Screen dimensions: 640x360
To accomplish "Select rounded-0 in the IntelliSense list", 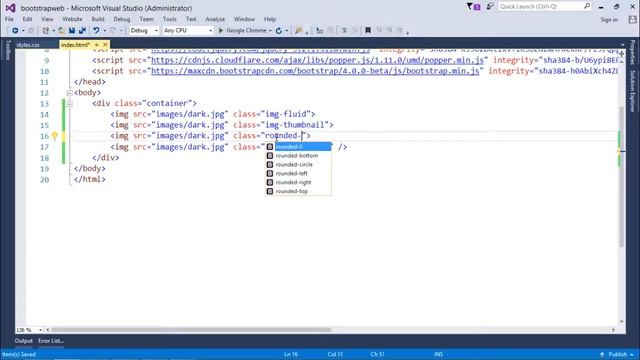I will [x=298, y=147].
